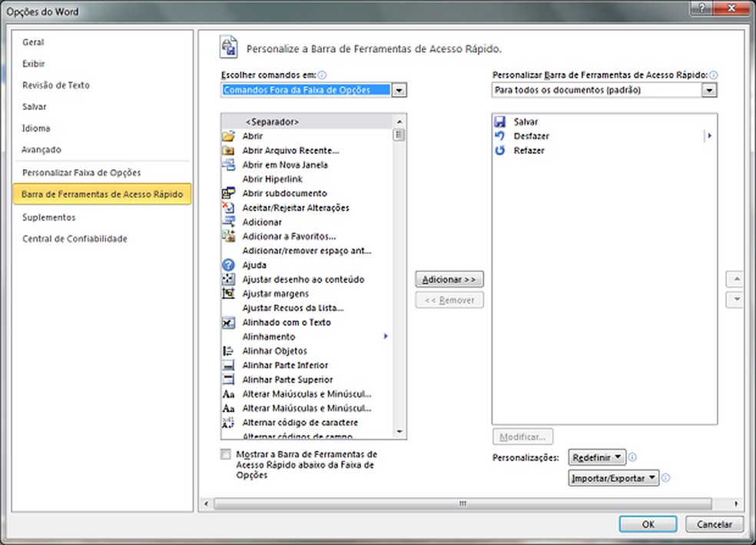
Task: Click the help question mark in title bar
Action: point(701,7)
